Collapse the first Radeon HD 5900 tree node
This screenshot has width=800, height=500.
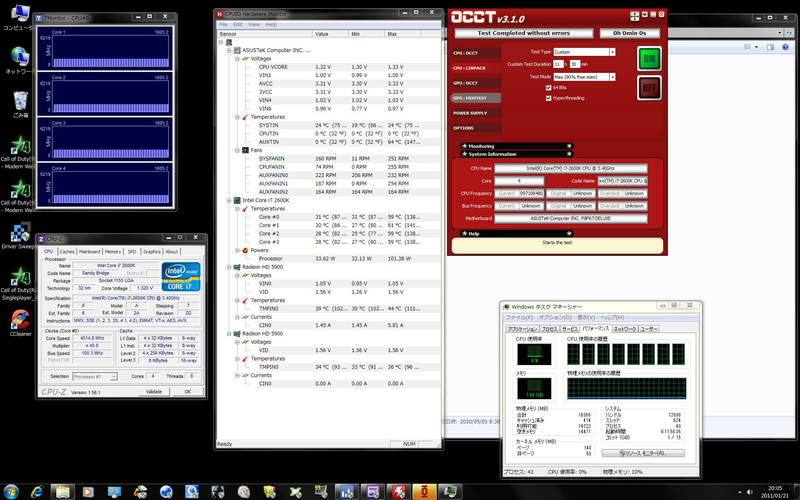pyautogui.click(x=229, y=267)
